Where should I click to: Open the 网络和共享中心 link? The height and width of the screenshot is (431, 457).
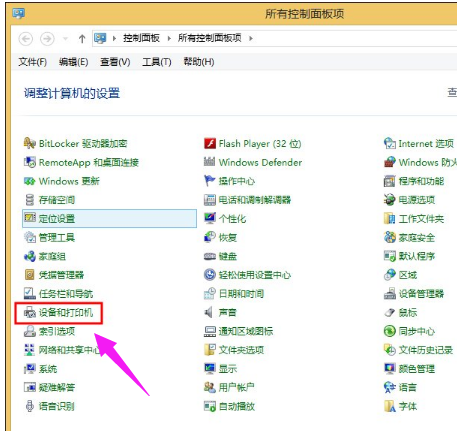pyautogui.click(x=69, y=350)
